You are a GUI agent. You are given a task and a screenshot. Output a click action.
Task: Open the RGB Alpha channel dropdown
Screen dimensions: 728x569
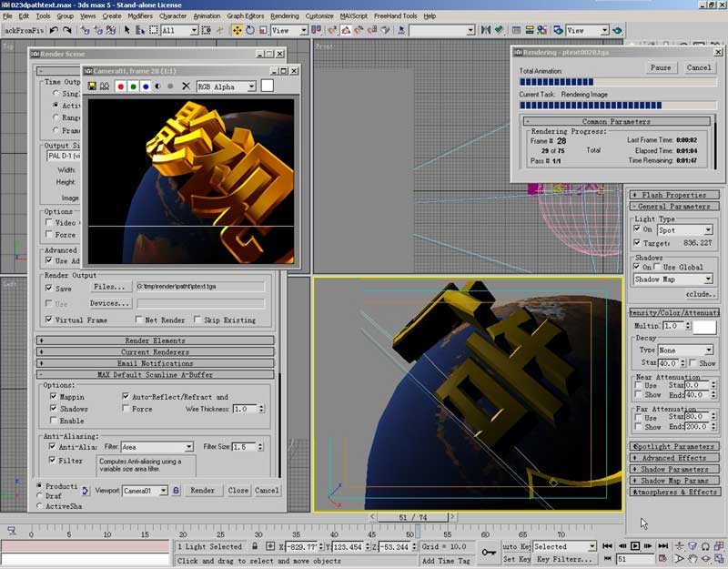point(227,86)
